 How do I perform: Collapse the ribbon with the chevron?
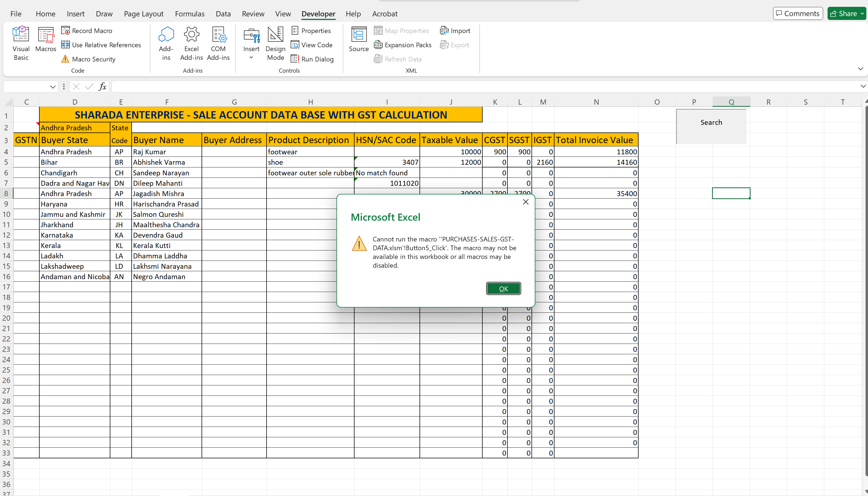click(861, 69)
